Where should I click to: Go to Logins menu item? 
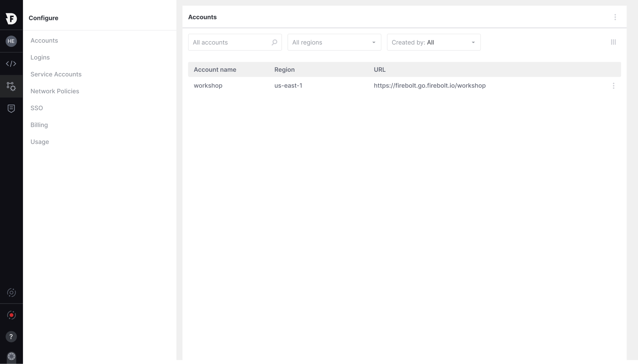click(x=40, y=57)
